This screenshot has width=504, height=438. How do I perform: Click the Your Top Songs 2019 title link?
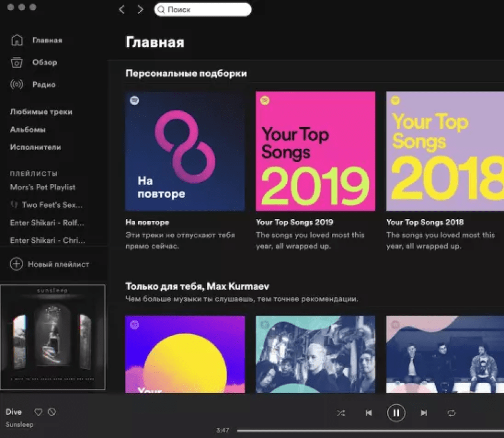coord(295,222)
